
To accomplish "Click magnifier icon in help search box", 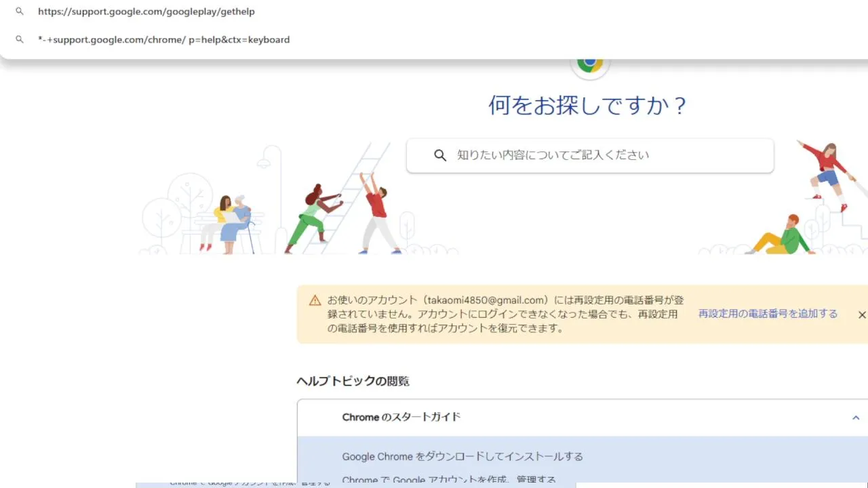I will pos(440,155).
